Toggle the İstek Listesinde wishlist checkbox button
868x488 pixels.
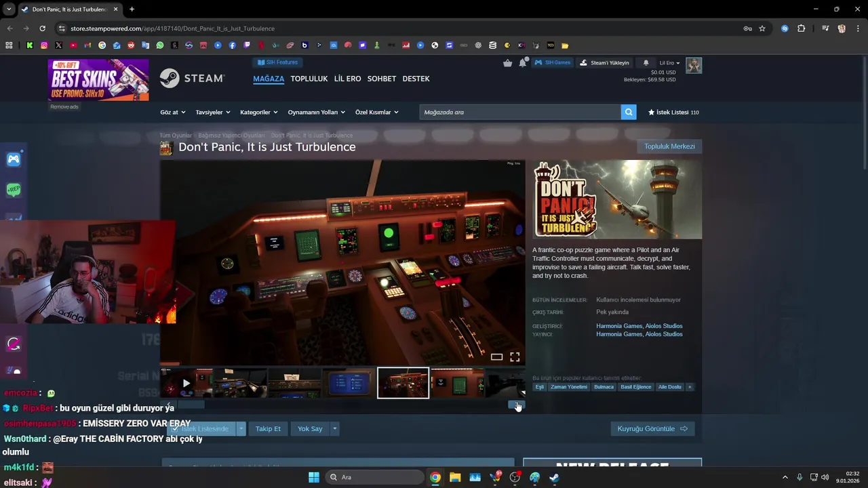201,429
